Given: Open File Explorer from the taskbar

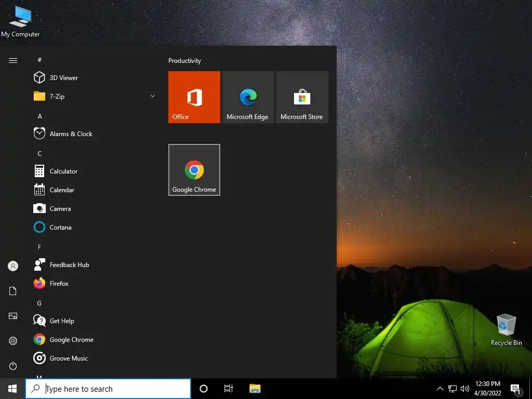Looking at the screenshot, I should tap(255, 389).
